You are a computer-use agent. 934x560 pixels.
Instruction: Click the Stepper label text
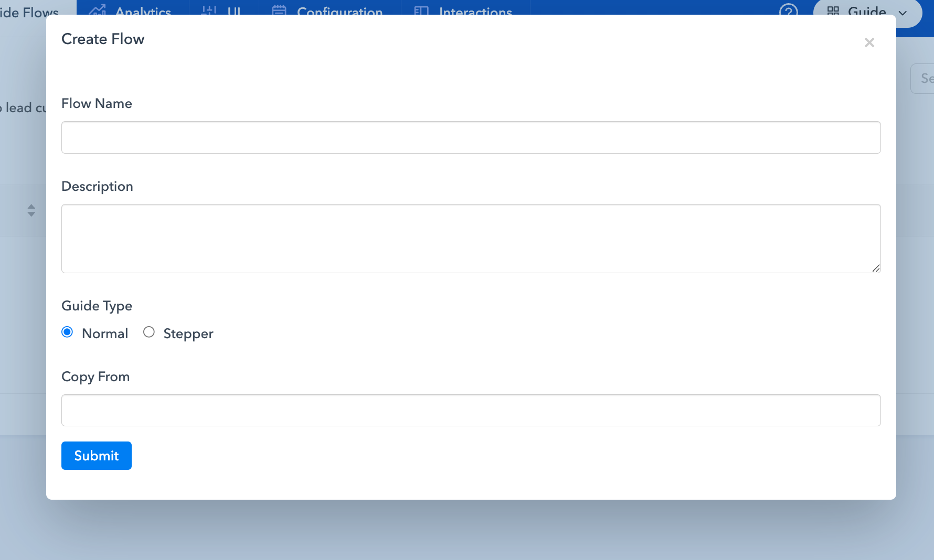[188, 333]
